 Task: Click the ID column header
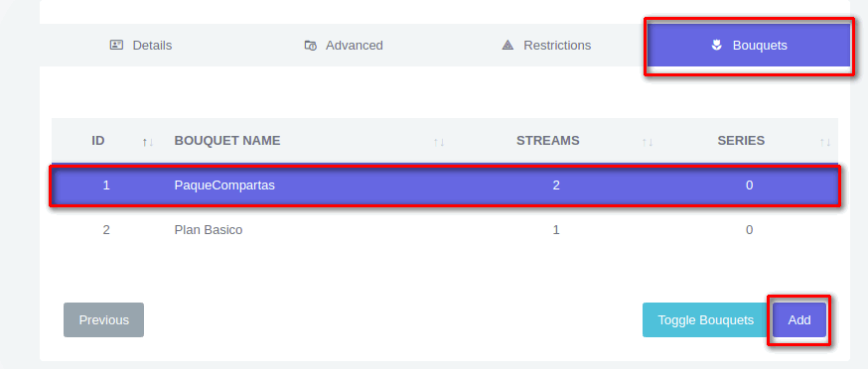point(98,141)
